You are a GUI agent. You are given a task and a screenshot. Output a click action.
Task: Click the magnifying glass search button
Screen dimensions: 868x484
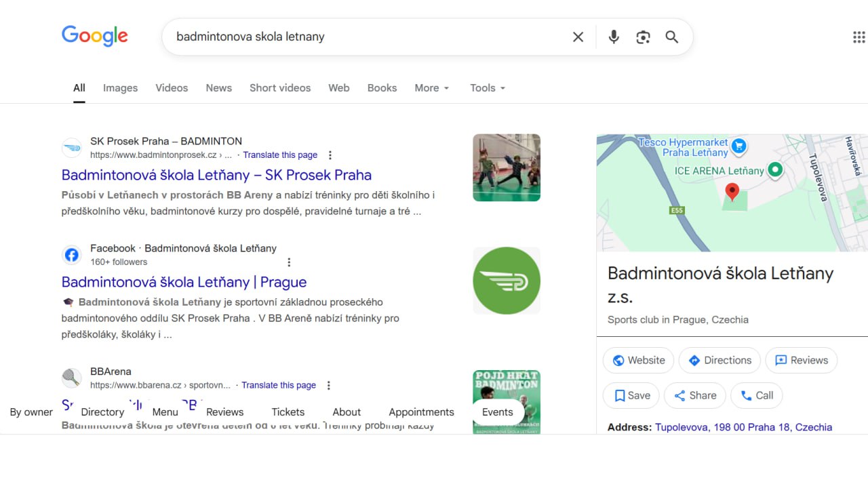(671, 37)
